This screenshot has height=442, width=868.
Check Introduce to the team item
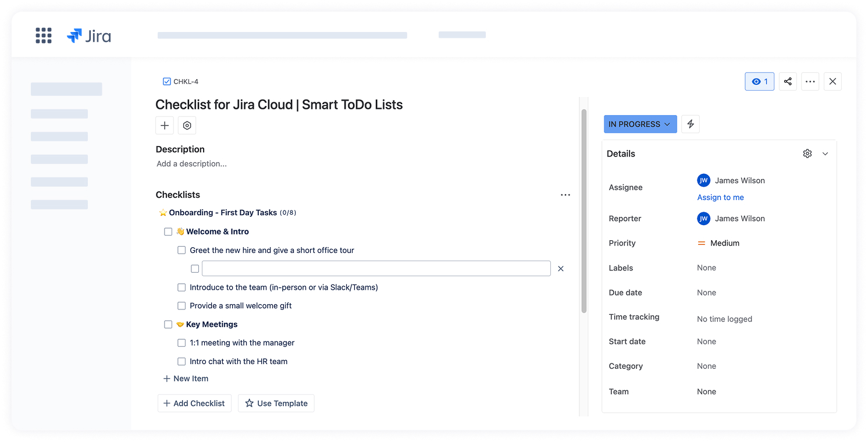(182, 287)
